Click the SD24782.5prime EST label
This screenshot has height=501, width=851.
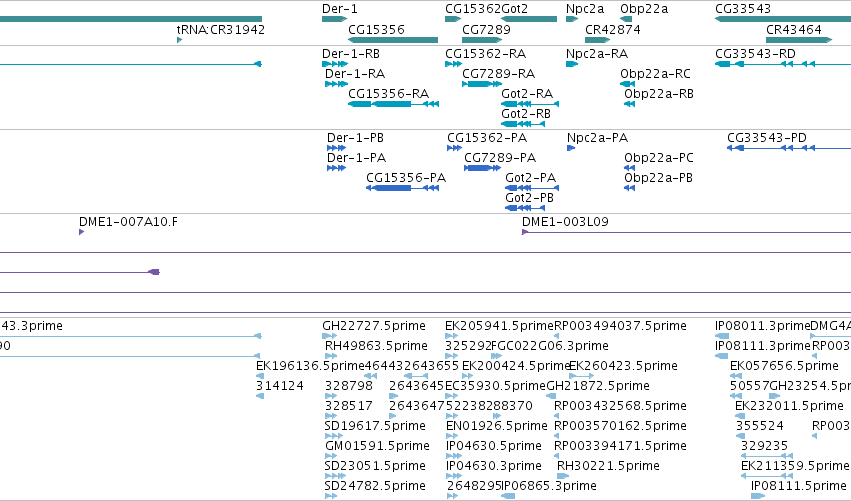click(375, 486)
